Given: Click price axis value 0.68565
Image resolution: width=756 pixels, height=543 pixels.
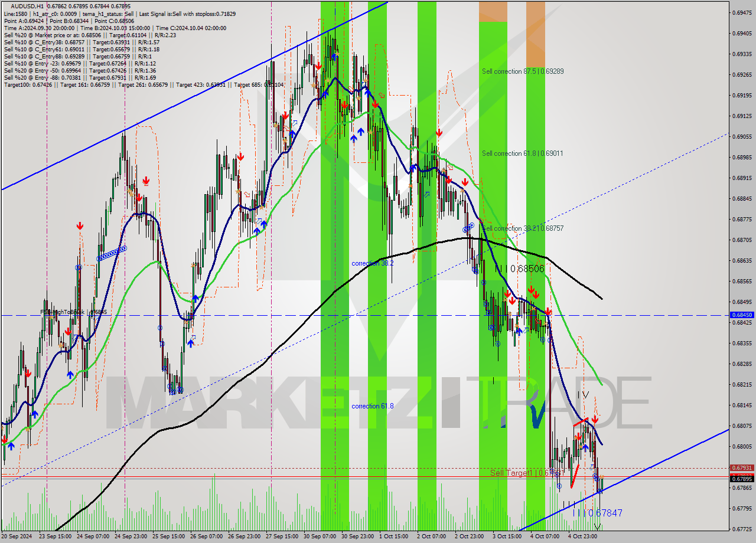Looking at the screenshot, I should click(742, 281).
